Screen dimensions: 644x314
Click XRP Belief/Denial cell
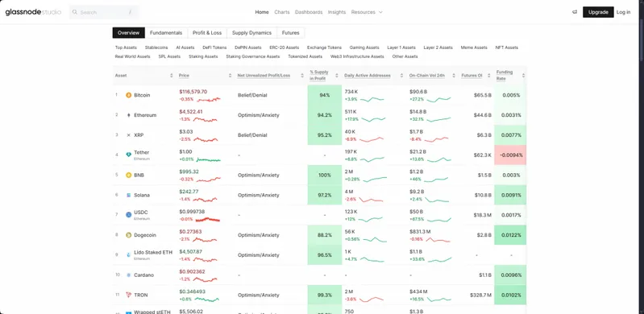[x=252, y=135]
